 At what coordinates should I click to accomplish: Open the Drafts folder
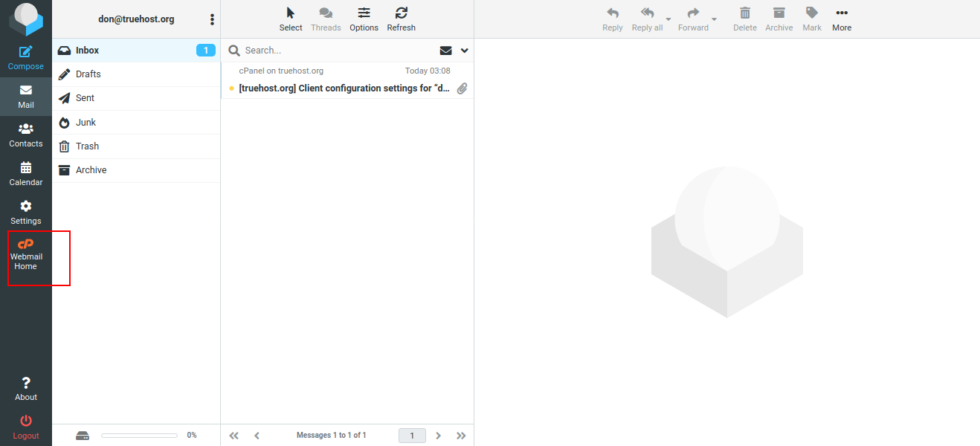(x=136, y=74)
